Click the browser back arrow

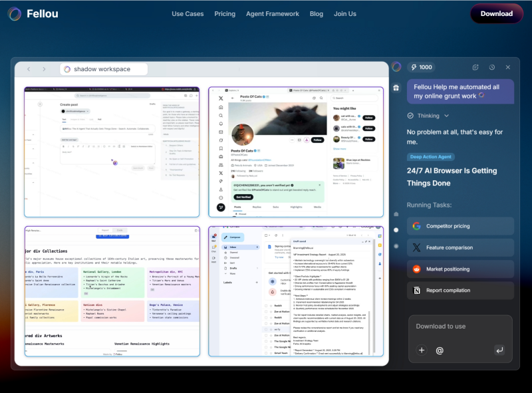pyautogui.click(x=29, y=69)
